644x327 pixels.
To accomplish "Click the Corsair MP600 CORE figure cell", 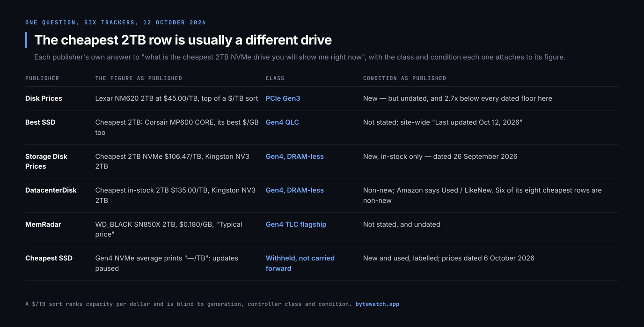I will click(x=177, y=127).
